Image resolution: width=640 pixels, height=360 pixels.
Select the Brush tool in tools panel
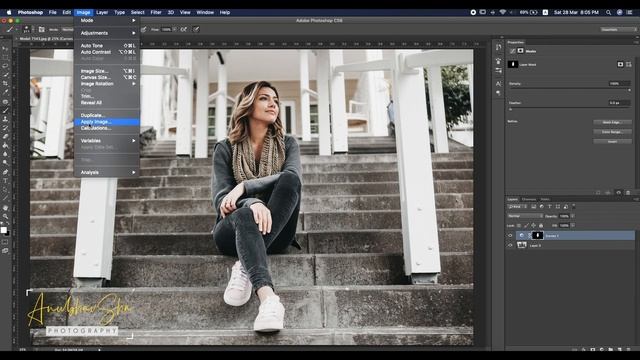click(x=5, y=110)
